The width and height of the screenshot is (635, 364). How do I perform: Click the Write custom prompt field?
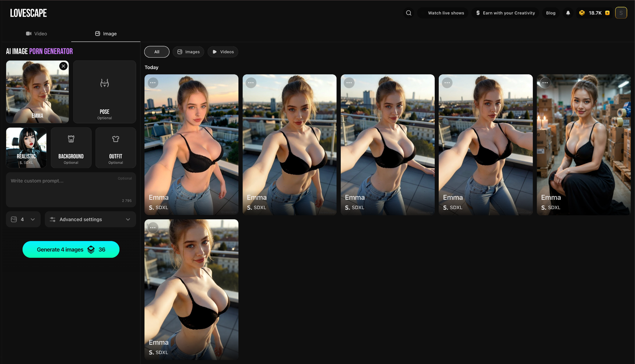71,190
